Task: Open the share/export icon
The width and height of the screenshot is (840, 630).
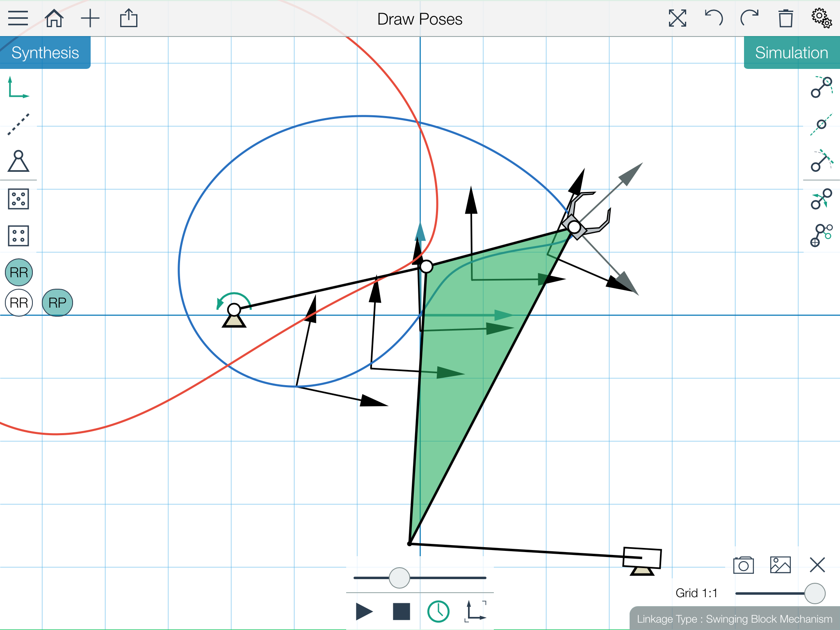Action: 129,18
